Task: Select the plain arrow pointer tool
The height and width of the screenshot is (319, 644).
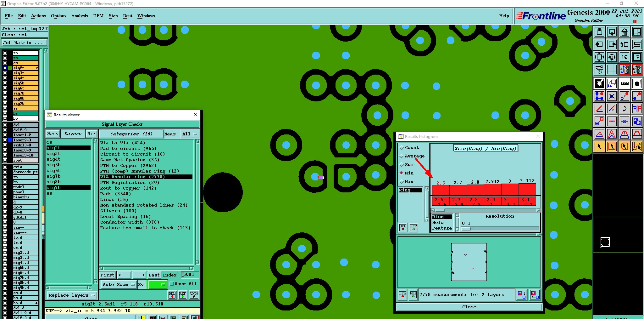Action: (x=599, y=146)
